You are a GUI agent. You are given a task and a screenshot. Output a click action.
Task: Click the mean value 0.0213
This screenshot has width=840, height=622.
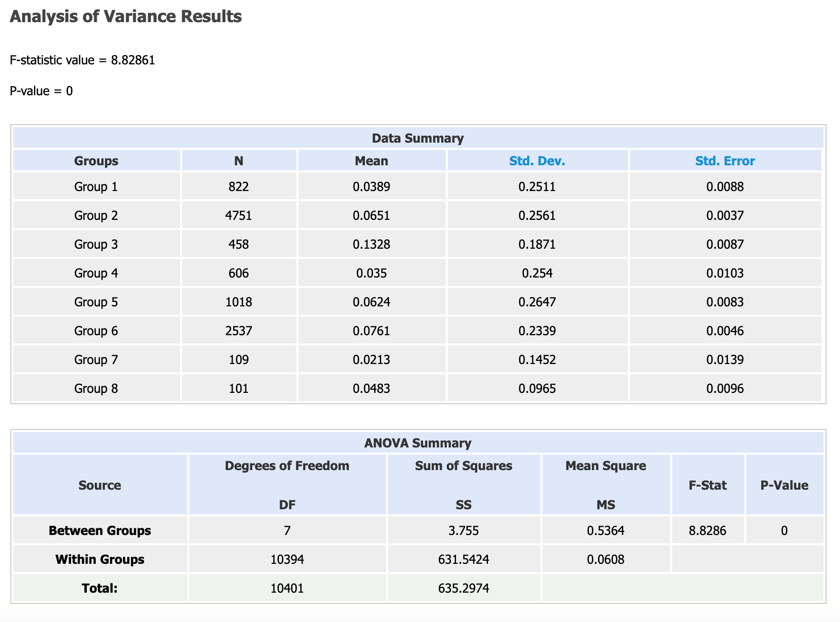pos(372,359)
